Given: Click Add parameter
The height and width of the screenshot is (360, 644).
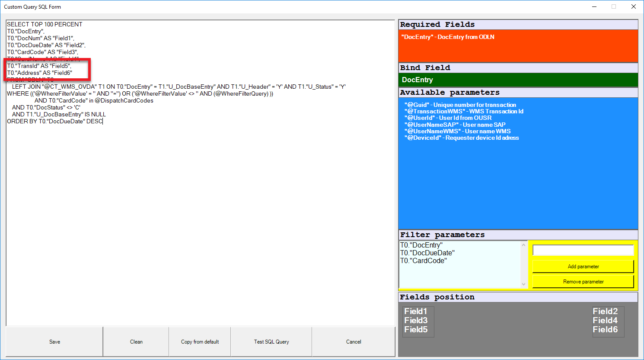Looking at the screenshot, I should (x=583, y=266).
